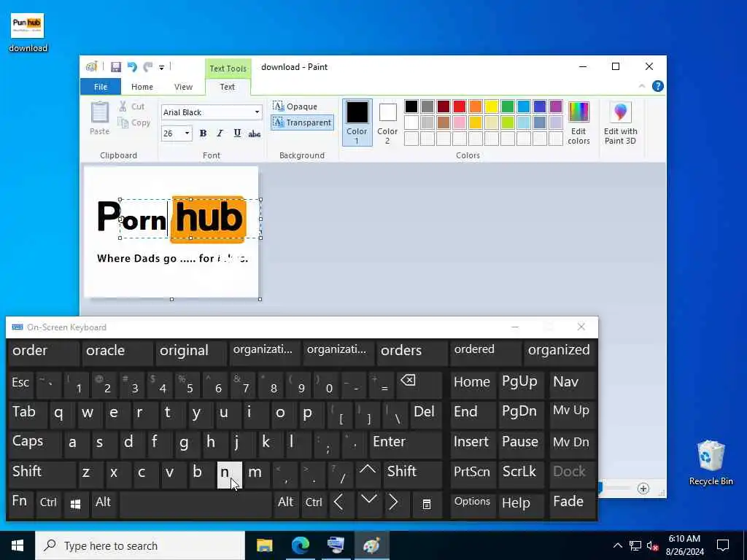Click the muted volume icon in system tray
The width and height of the screenshot is (747, 560).
point(652,545)
